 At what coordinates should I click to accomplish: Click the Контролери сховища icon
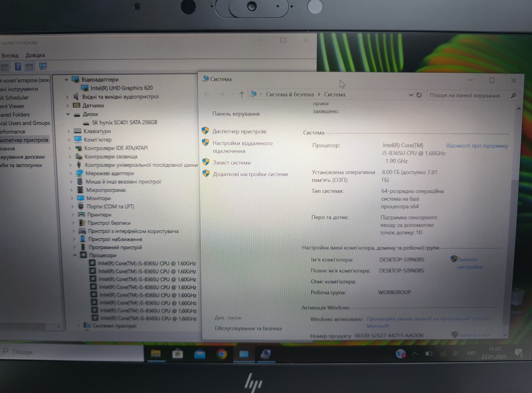pyautogui.click(x=79, y=156)
